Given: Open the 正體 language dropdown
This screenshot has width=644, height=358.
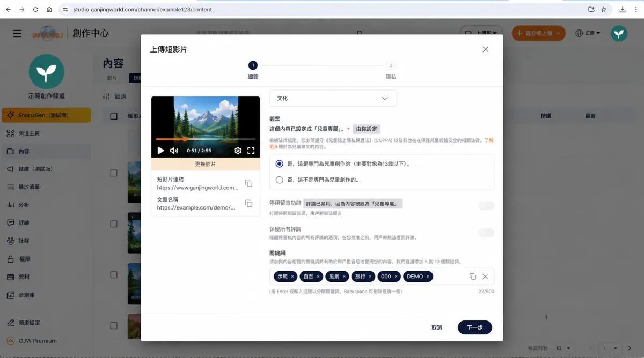Looking at the screenshot, I should pyautogui.click(x=588, y=33).
